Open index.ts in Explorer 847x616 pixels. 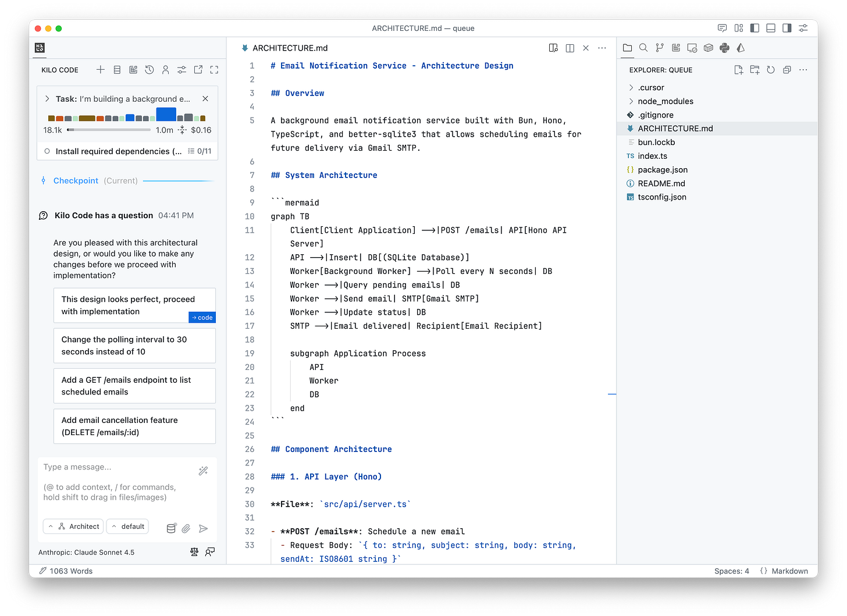717,156
